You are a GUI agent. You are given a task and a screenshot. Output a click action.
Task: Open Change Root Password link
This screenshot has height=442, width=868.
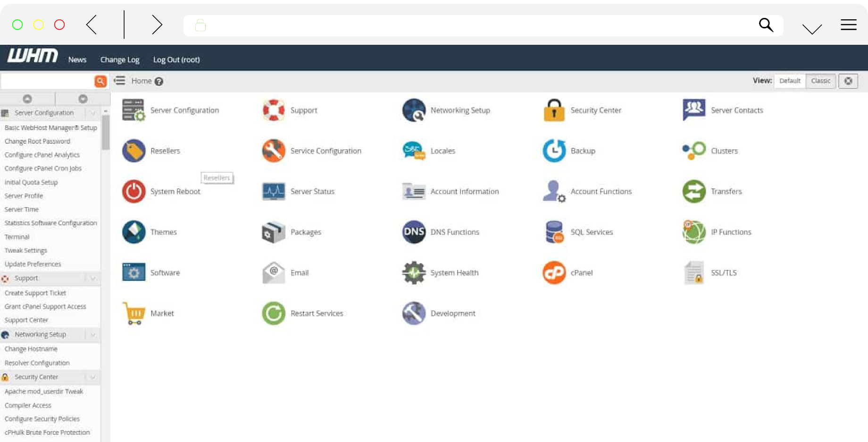[37, 141]
